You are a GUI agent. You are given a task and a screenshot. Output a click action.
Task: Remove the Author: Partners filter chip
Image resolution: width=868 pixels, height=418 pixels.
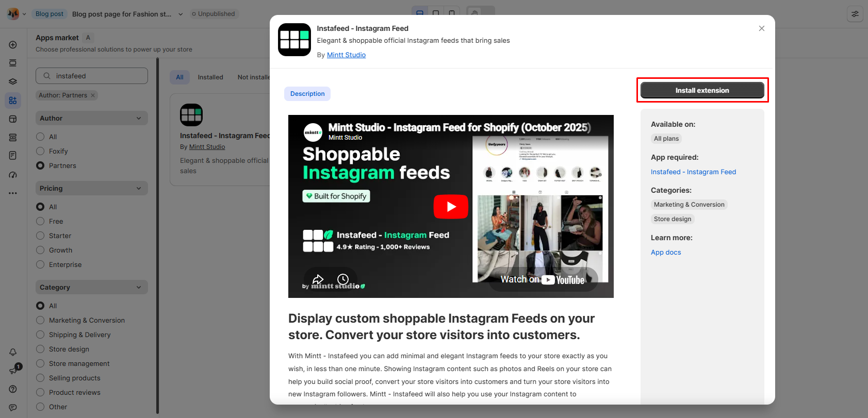pyautogui.click(x=93, y=95)
